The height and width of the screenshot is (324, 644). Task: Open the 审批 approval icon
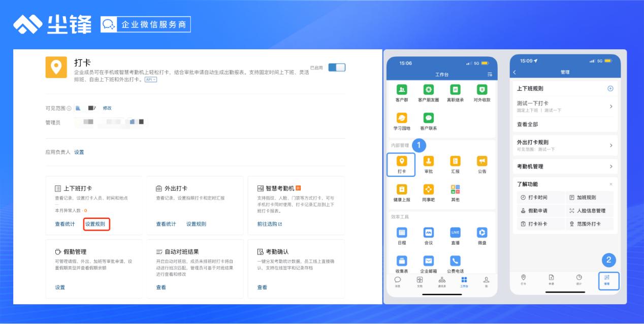point(429,162)
